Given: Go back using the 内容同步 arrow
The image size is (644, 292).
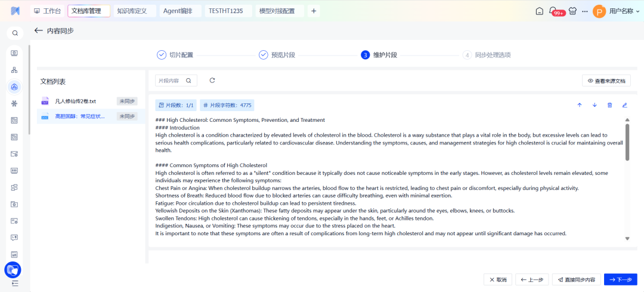Looking at the screenshot, I should point(39,30).
